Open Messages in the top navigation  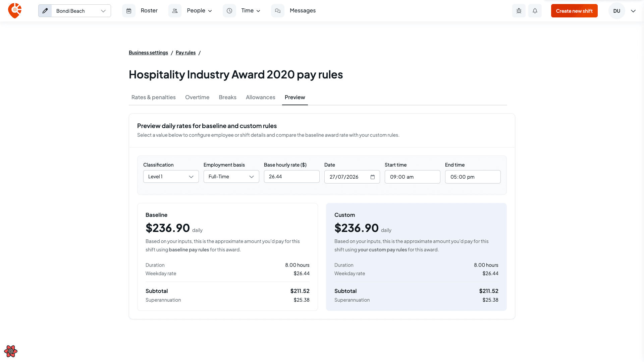303,11
